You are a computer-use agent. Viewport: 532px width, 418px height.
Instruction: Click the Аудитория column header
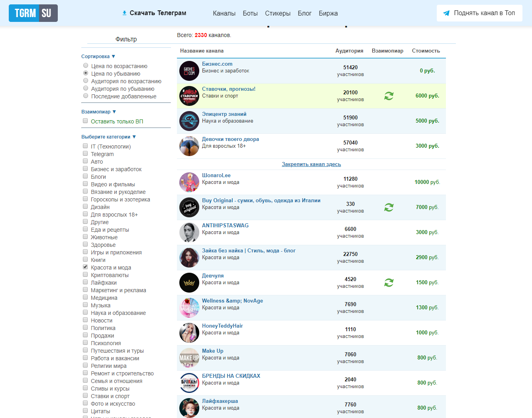point(349,51)
